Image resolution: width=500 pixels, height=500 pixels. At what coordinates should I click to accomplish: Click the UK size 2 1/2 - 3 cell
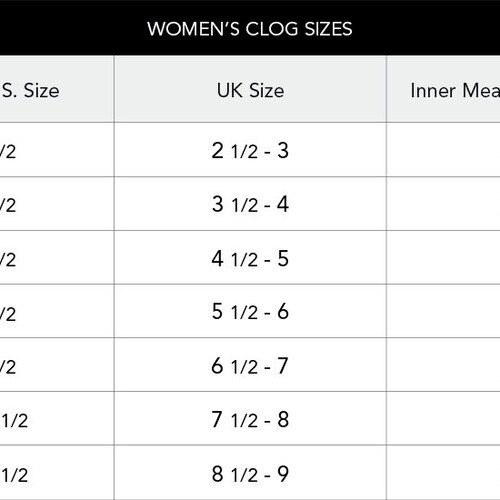click(250, 150)
